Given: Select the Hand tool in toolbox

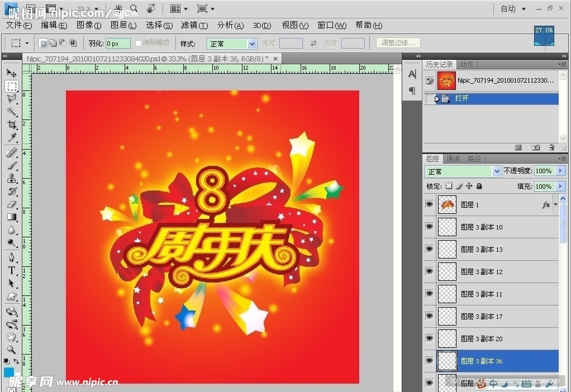Looking at the screenshot, I should coord(12,337).
